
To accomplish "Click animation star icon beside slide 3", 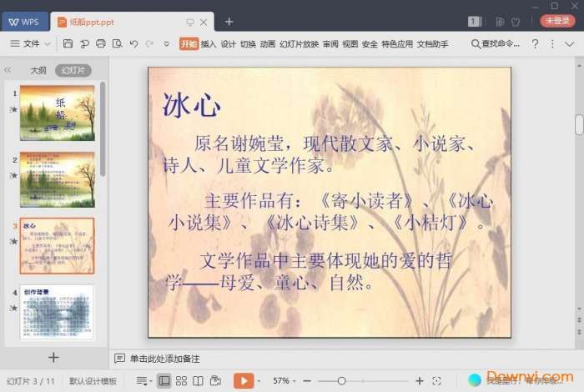I will click(x=14, y=242).
